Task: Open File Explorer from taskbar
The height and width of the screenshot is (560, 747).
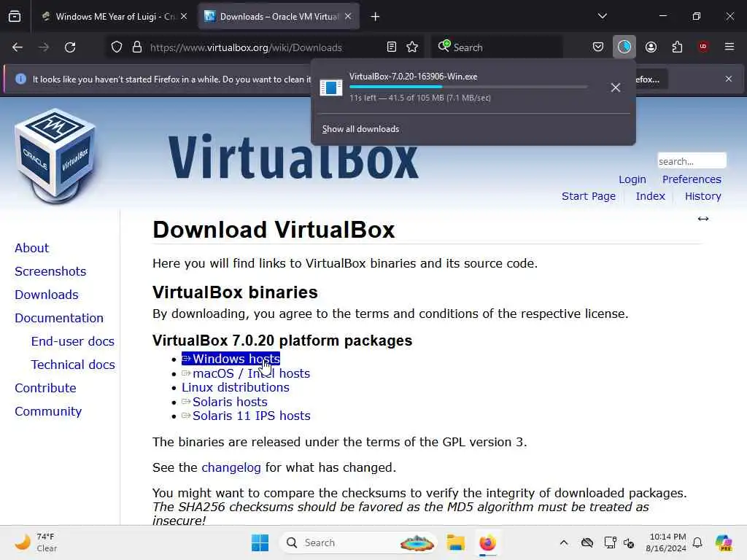Action: pyautogui.click(x=455, y=542)
